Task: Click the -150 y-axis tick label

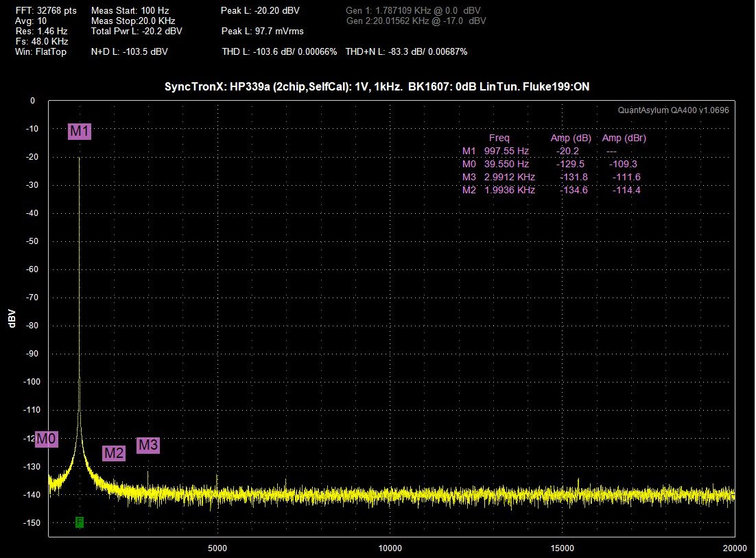Action: pyautogui.click(x=30, y=523)
